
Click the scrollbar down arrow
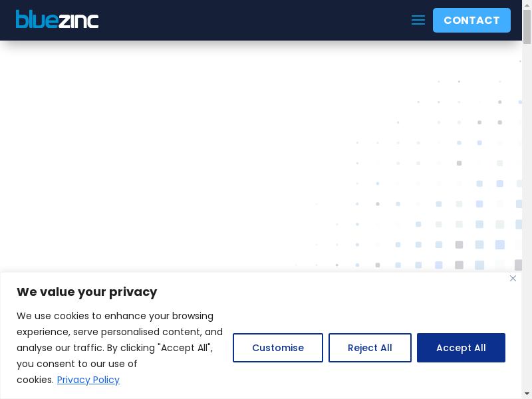(x=527, y=394)
